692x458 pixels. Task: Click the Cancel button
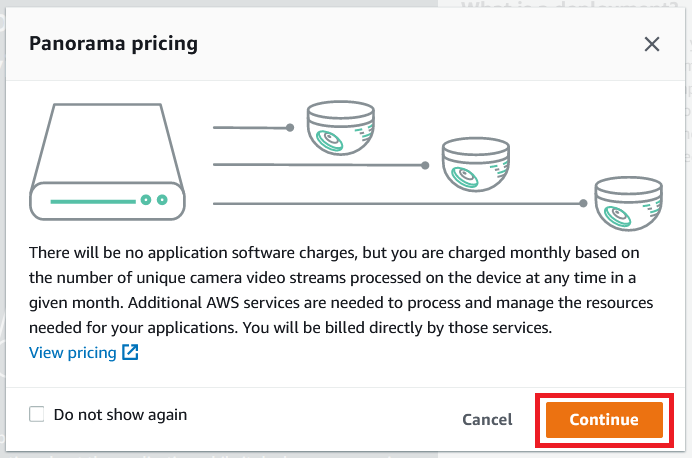[x=487, y=419]
